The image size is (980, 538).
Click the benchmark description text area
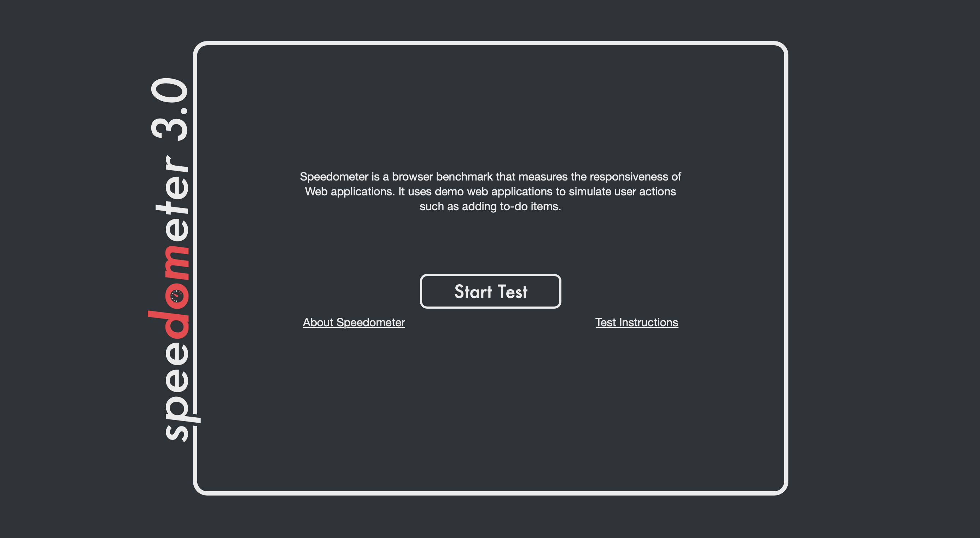tap(490, 191)
